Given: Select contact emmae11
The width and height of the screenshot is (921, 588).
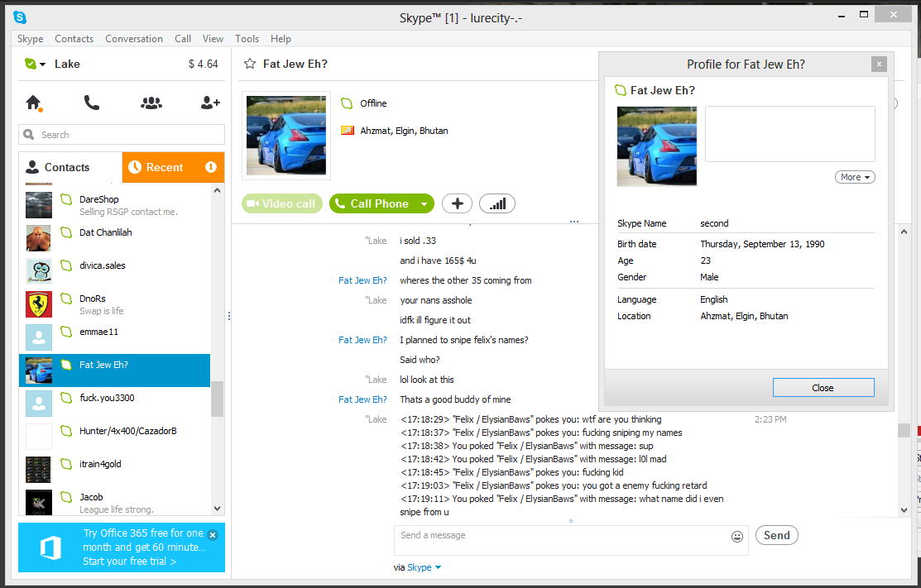Looking at the screenshot, I should [x=114, y=337].
